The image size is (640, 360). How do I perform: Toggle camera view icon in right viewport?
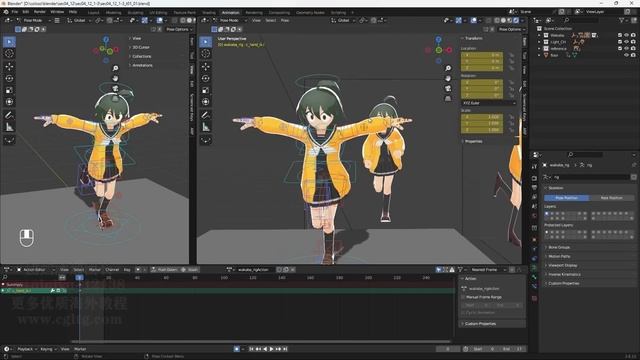pos(448,89)
